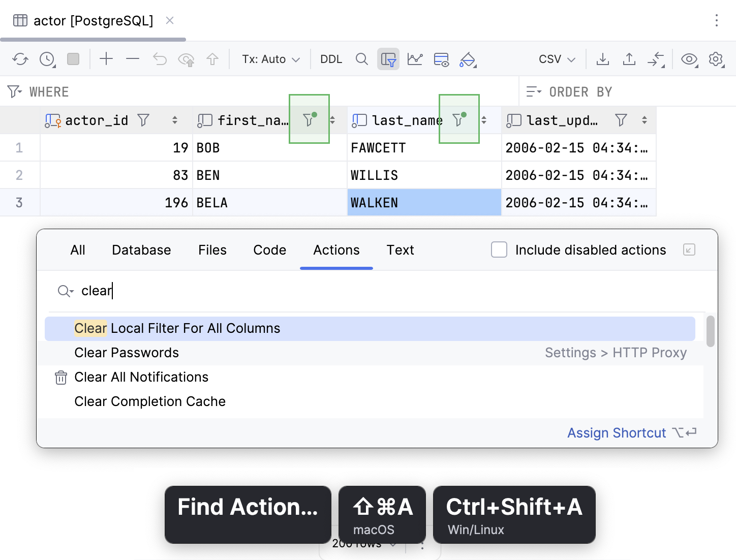Uncheck Include disabled actions

point(499,250)
